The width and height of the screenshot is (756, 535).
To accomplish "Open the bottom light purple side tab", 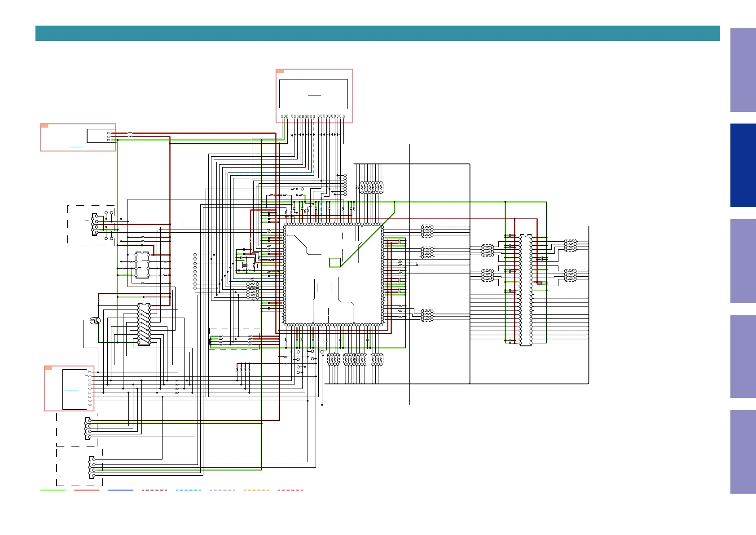I will click(x=743, y=452).
